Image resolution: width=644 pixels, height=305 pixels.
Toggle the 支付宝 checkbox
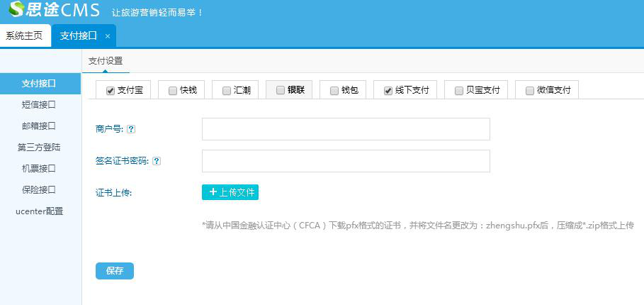[x=110, y=91]
